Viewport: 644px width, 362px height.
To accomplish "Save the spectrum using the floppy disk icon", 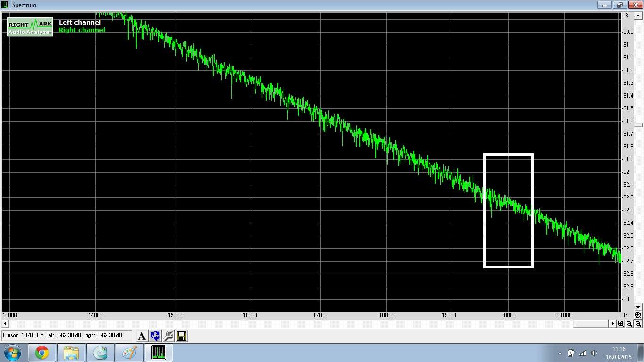I will pos(182,336).
